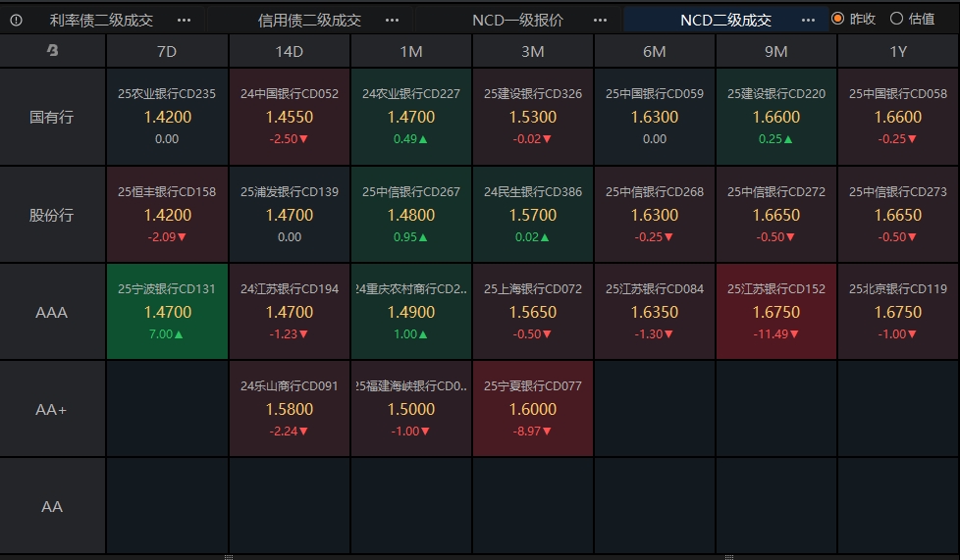Click the AA+ row label
Image resolution: width=960 pixels, height=560 pixels.
pos(52,409)
